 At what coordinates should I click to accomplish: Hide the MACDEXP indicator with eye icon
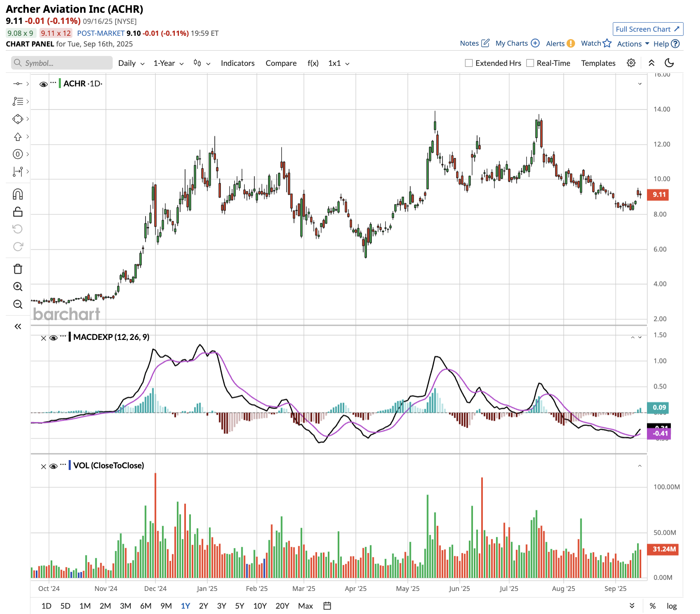click(x=53, y=338)
